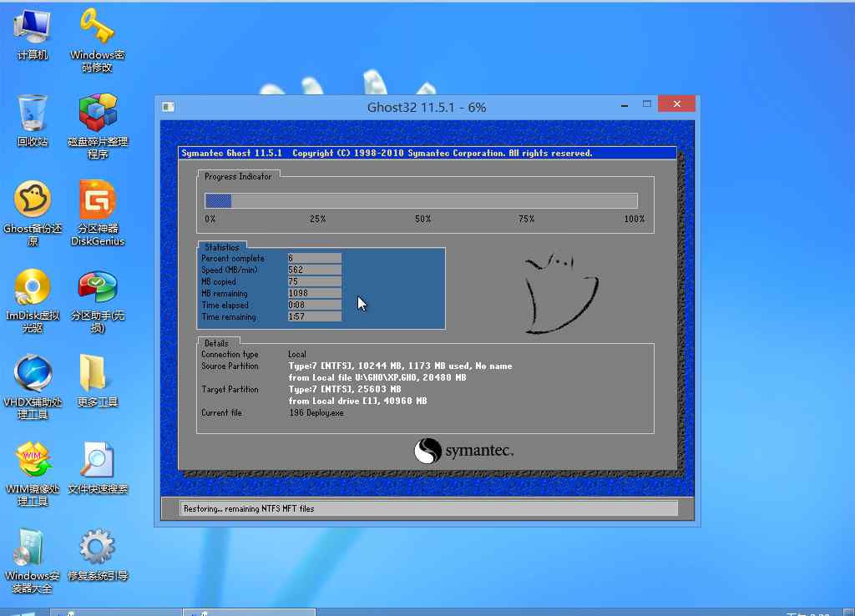Click the first taskbar window button
Screen dimensions: 855x616
(x=116, y=612)
